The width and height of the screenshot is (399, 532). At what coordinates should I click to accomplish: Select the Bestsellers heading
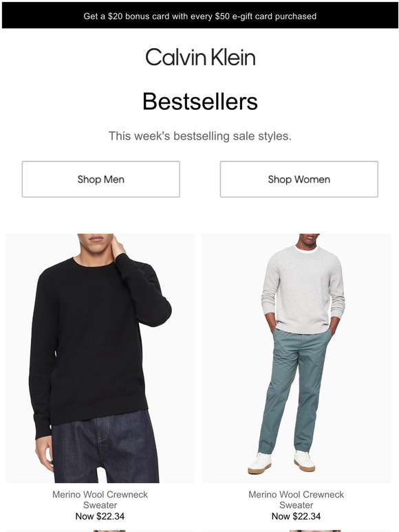click(200, 102)
